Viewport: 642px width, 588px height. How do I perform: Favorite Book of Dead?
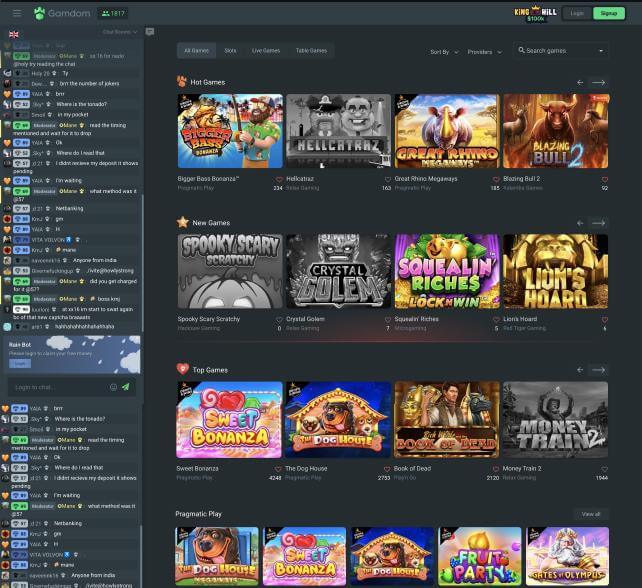(x=495, y=469)
